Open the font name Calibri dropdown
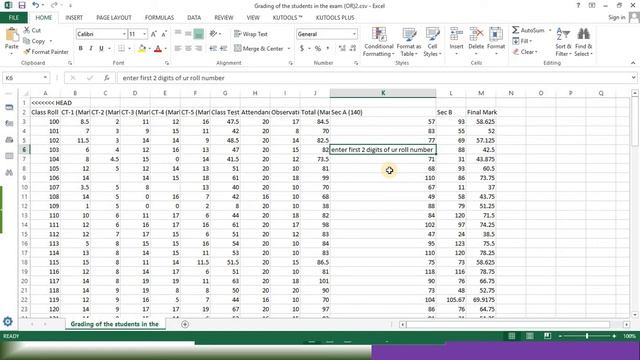 [124, 34]
